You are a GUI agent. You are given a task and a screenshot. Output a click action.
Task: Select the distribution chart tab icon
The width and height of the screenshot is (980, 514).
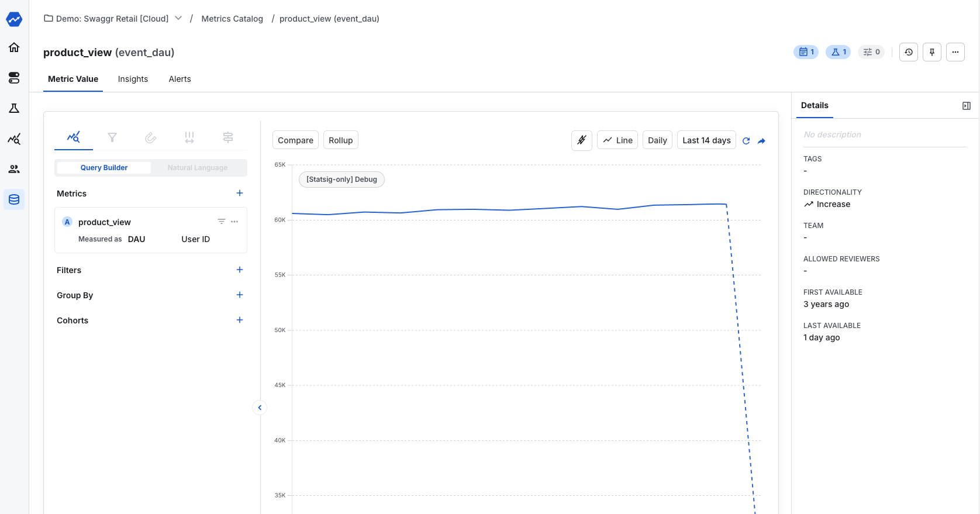189,137
